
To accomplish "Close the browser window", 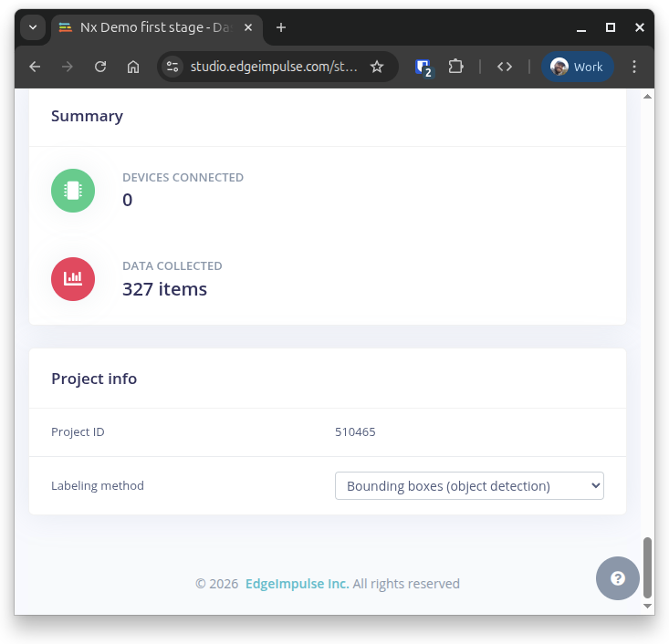I will 640,27.
